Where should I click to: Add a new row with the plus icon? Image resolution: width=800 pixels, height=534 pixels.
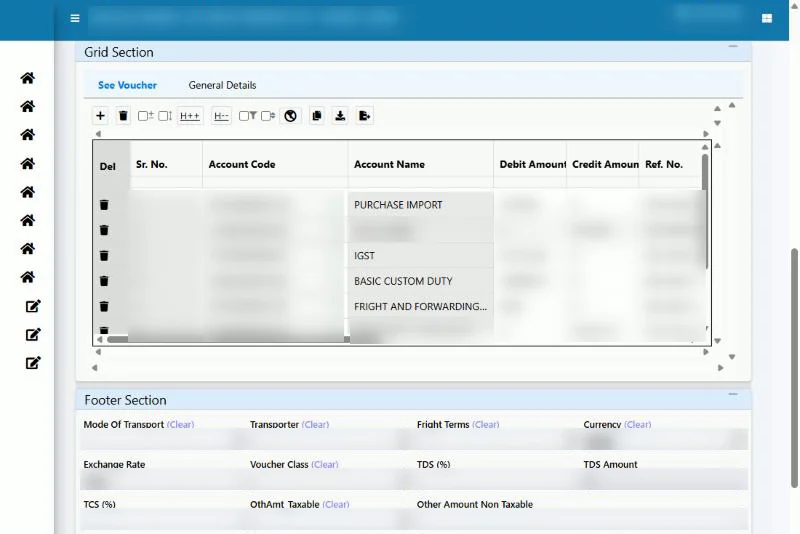tap(101, 116)
